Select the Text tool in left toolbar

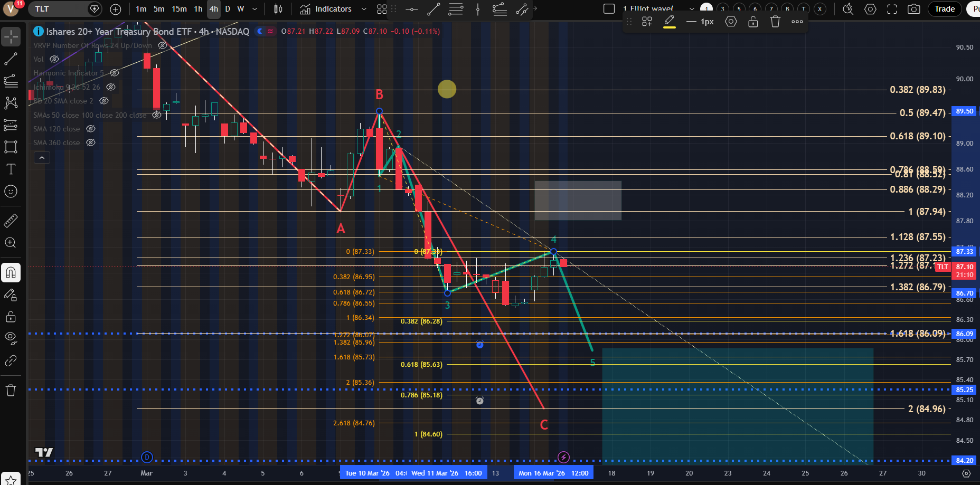click(x=11, y=169)
